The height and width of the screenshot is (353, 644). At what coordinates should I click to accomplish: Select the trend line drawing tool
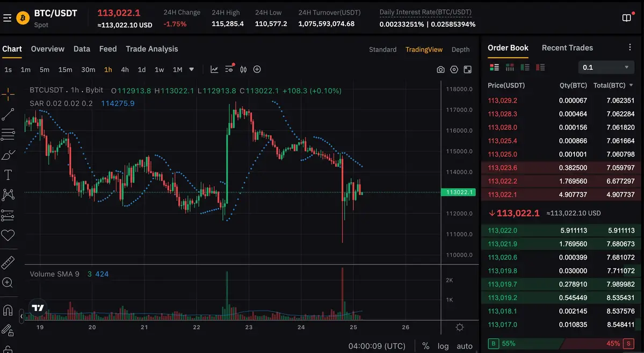[x=8, y=114]
